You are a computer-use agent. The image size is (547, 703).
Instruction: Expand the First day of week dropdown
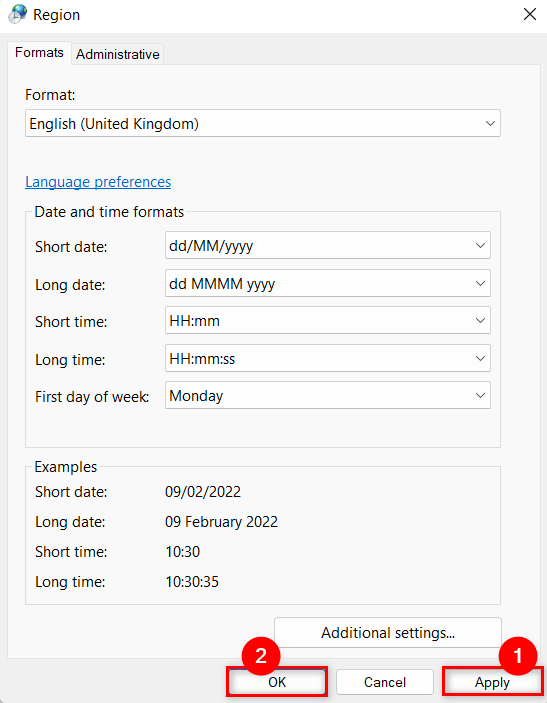(328, 395)
